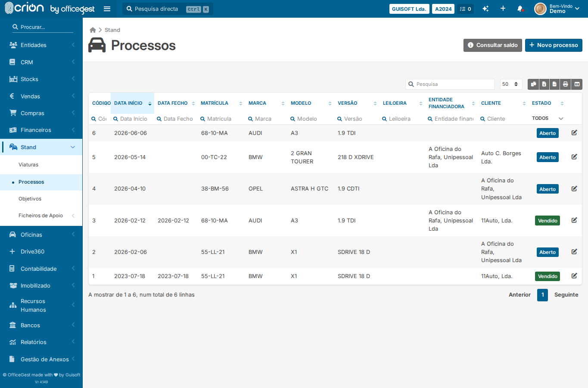The image size is (588, 388).
Task: Sort by Matrícula column
Action: click(221, 103)
